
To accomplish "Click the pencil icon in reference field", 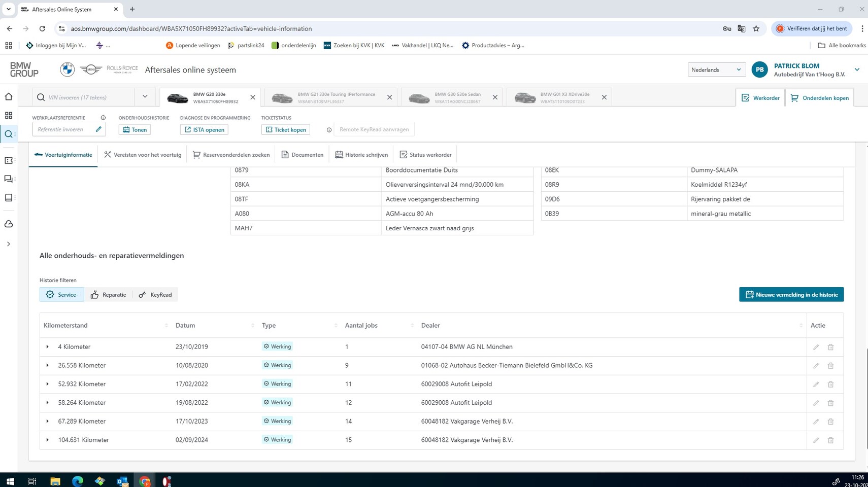I will [x=98, y=129].
